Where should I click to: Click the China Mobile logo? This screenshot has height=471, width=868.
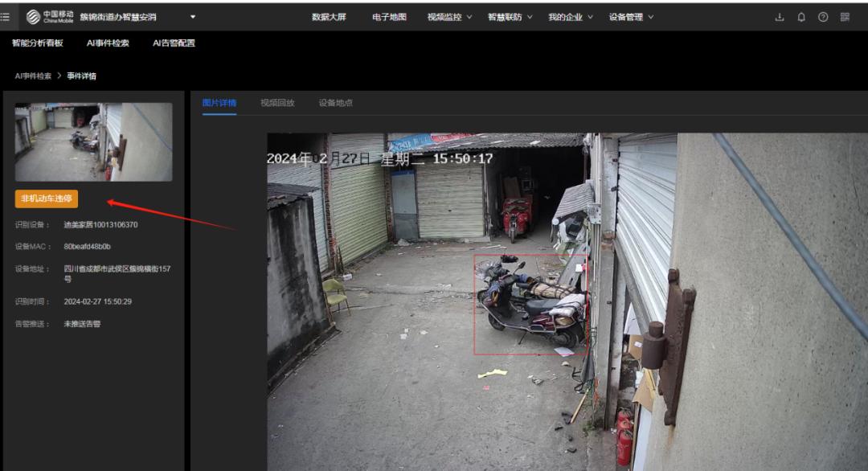point(49,17)
